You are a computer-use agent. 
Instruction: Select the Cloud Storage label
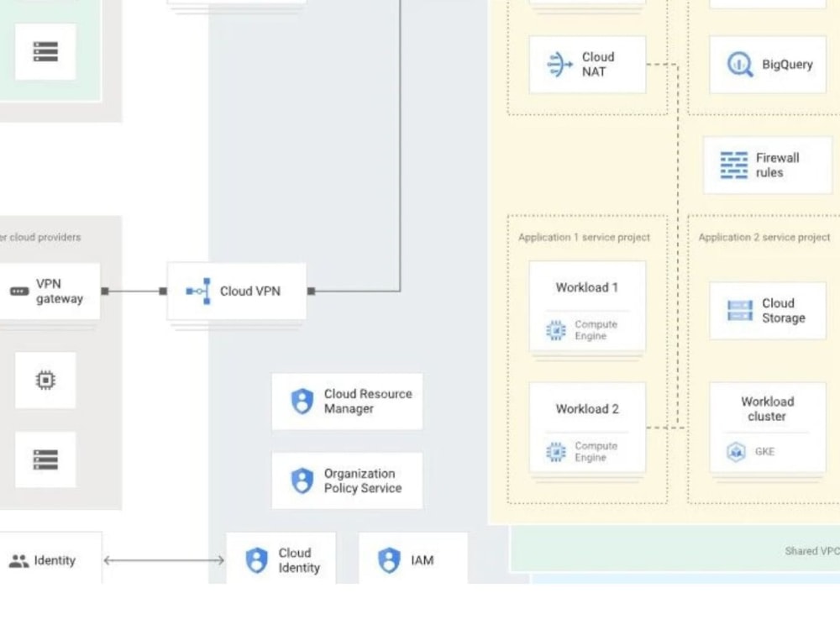[x=784, y=311]
